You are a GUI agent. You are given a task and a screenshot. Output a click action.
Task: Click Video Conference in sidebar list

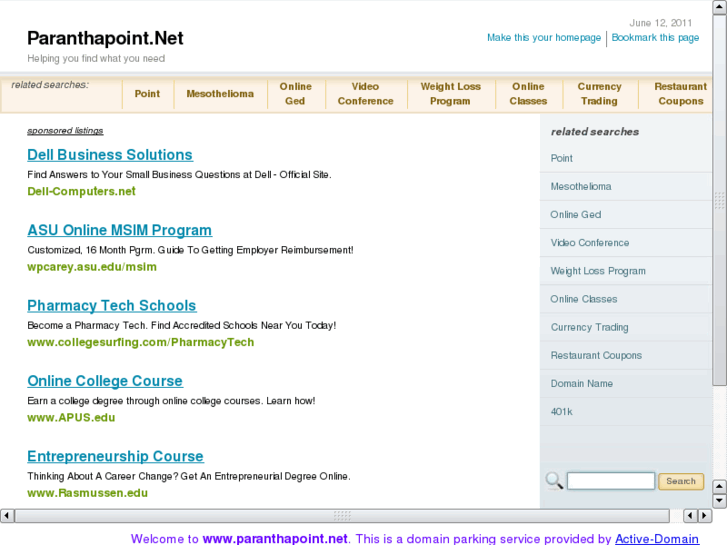point(590,243)
